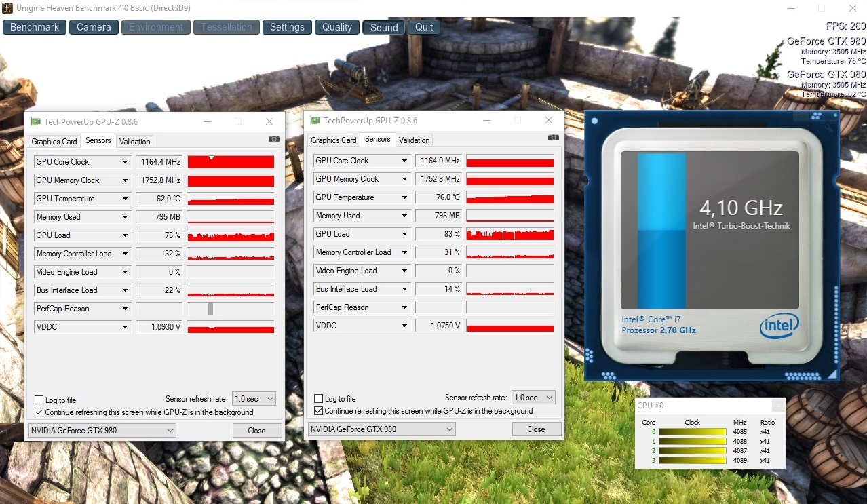The height and width of the screenshot is (504, 867).
Task: Click Close button in right GPU-Z window
Action: tap(537, 429)
